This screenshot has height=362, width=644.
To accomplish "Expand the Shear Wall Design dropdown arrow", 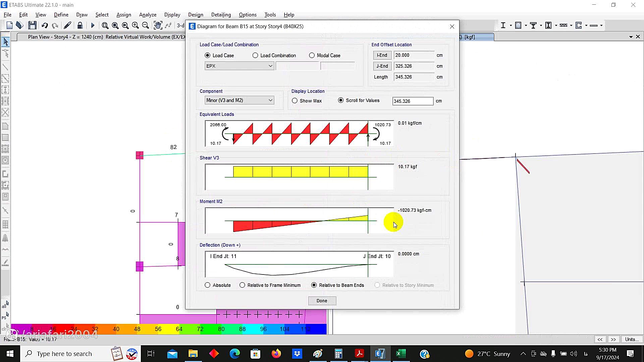I will (x=586, y=25).
